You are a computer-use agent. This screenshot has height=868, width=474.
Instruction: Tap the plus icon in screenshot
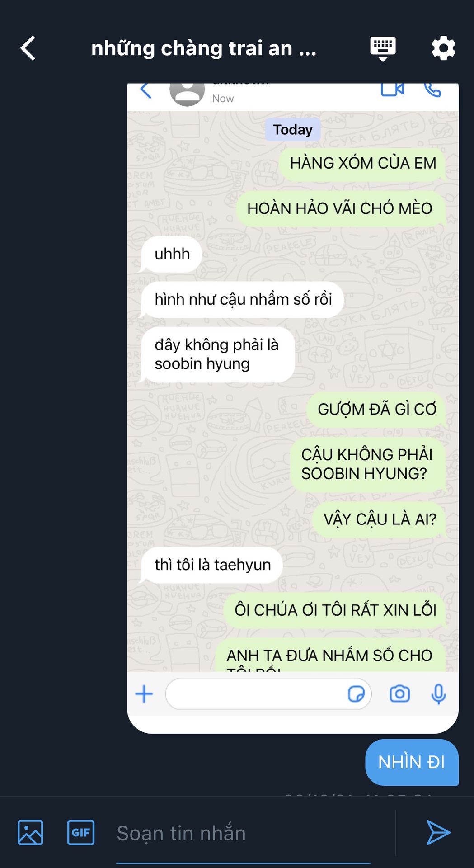[144, 694]
